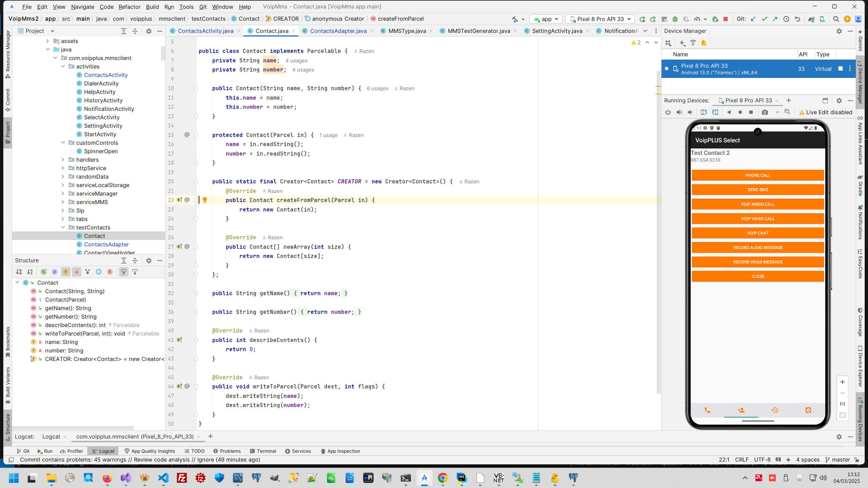Click VOIP VIDEO CALL button
The height and width of the screenshot is (488, 868).
pyautogui.click(x=757, y=219)
